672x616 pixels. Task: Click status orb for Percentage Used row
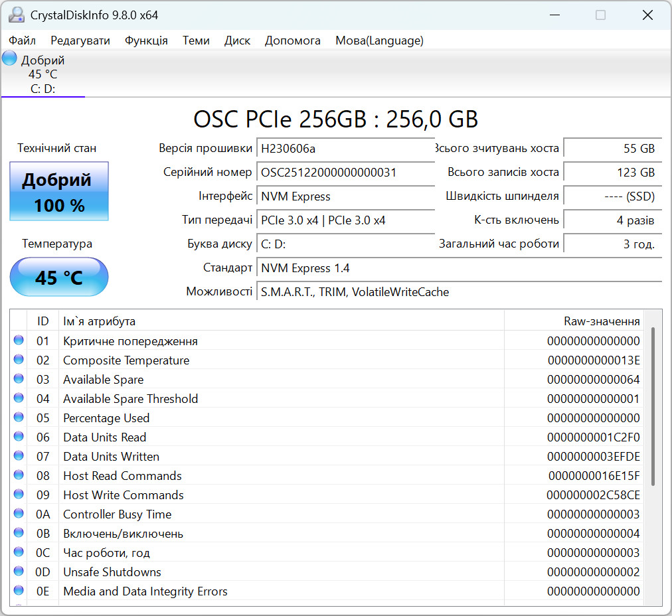(19, 418)
